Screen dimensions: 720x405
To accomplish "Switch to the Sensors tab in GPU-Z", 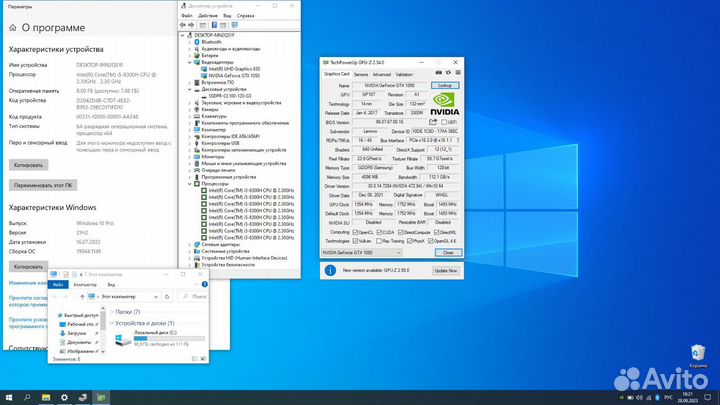I will [361, 74].
